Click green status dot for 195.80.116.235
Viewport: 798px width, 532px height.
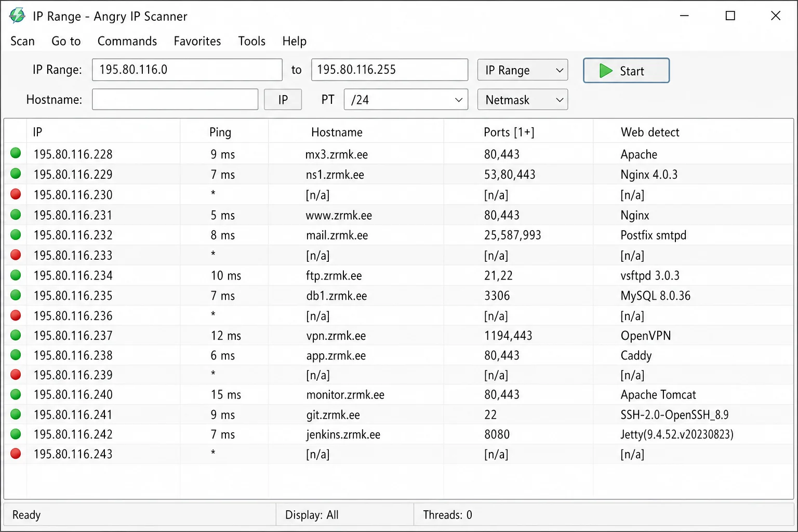coord(16,295)
